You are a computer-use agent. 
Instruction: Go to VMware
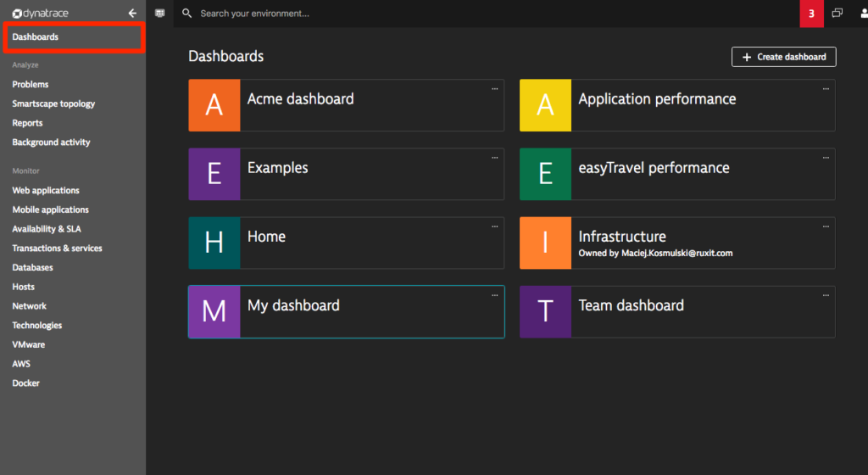pyautogui.click(x=29, y=344)
